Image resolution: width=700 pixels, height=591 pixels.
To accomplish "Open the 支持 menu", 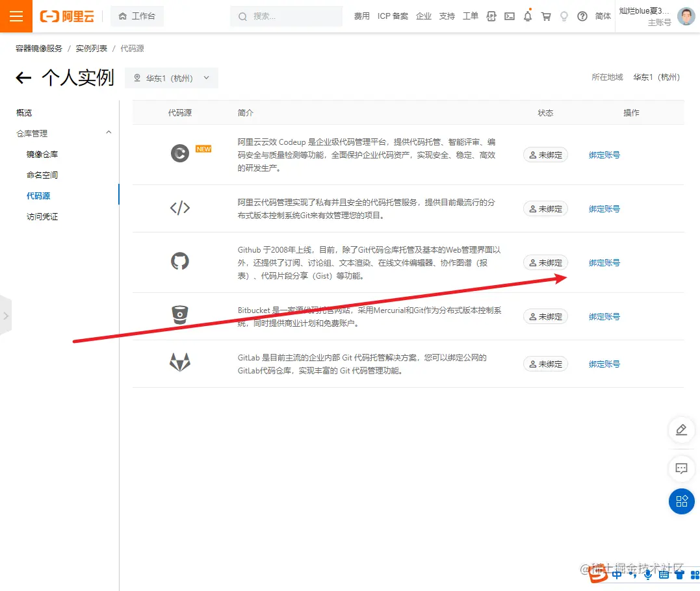I will [447, 16].
